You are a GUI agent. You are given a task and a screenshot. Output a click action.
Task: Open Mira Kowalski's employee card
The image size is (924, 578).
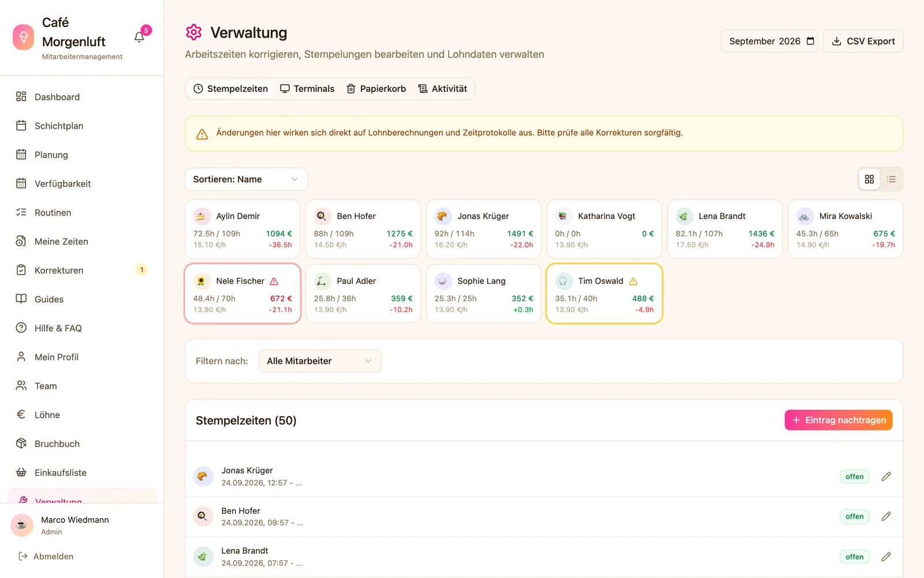[845, 229]
